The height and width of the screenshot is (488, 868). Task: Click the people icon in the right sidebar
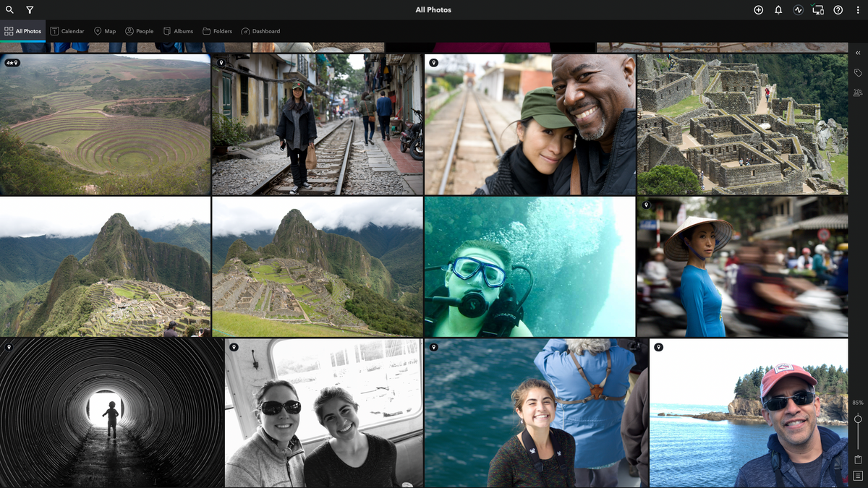[858, 93]
